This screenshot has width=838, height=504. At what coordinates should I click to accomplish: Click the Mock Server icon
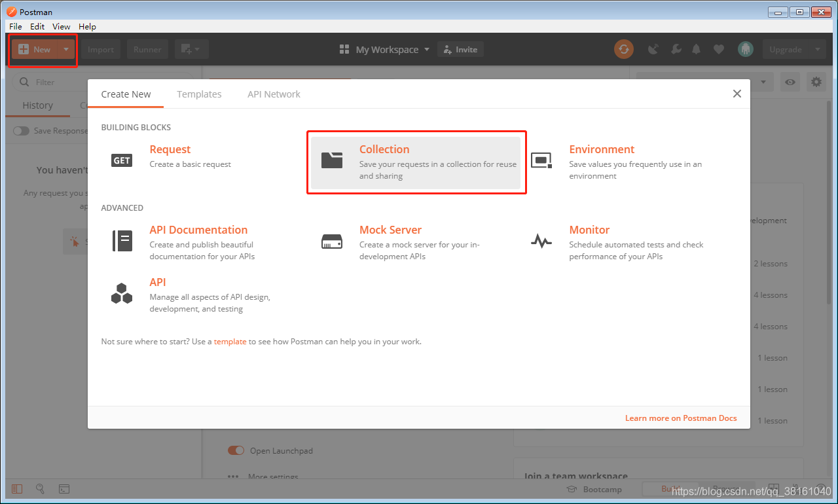pos(332,242)
